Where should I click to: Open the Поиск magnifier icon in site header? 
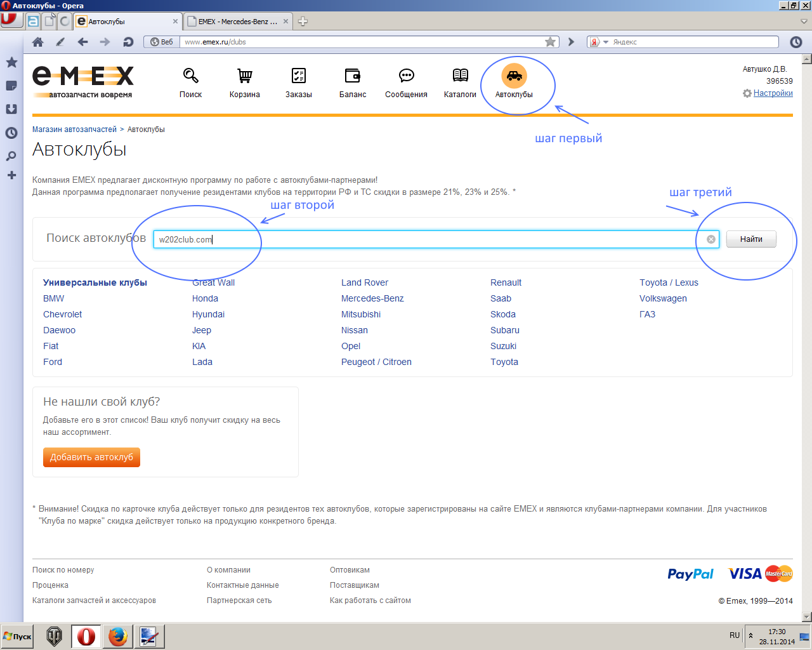point(190,76)
